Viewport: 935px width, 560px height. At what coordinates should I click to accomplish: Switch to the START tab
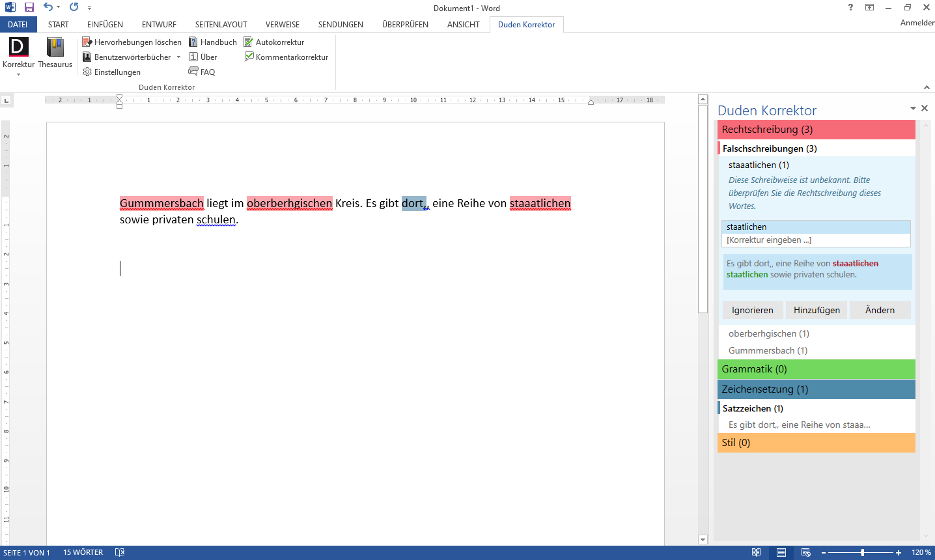click(x=59, y=25)
